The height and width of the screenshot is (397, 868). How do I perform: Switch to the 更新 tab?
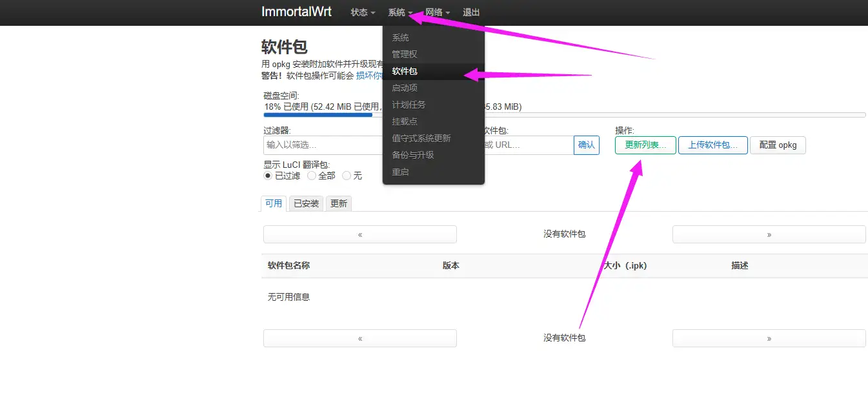[x=338, y=203]
